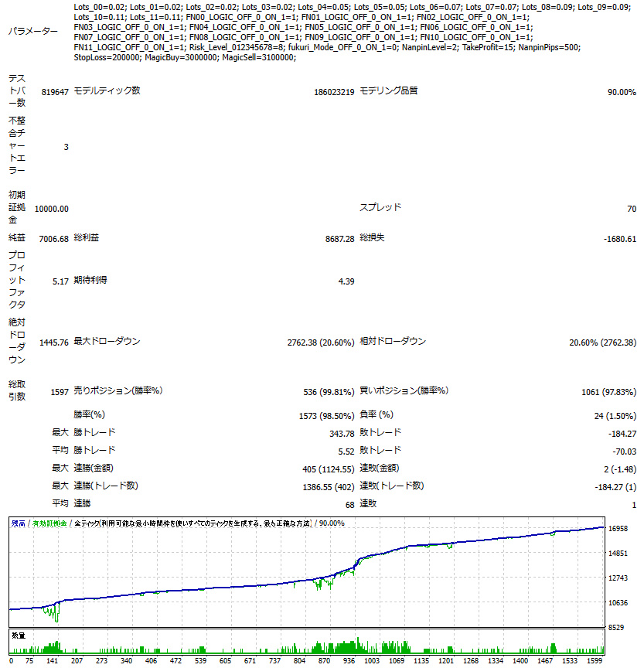This screenshot has height=668, width=644.
Task: Click the 連勝(トレード数) label
Action: pyautogui.click(x=106, y=486)
